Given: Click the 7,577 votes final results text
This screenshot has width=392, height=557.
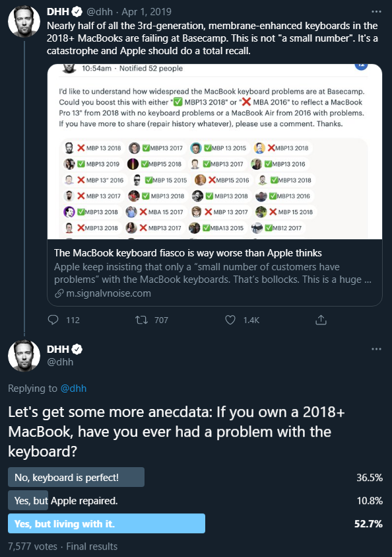Looking at the screenshot, I should coord(63,546).
